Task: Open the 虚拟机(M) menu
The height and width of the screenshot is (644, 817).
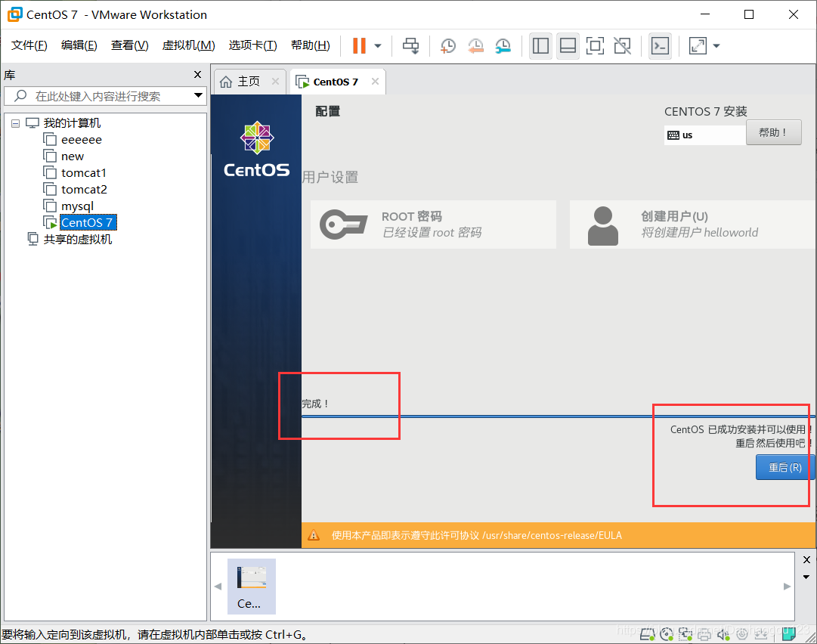Action: [189, 45]
